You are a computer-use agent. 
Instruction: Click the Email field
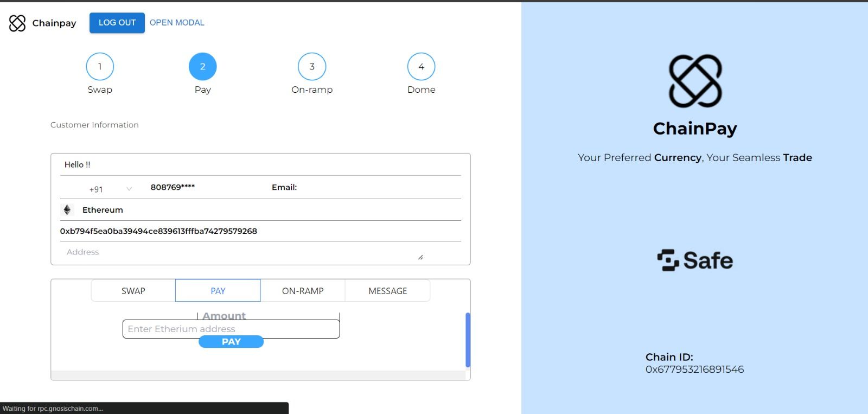point(284,187)
